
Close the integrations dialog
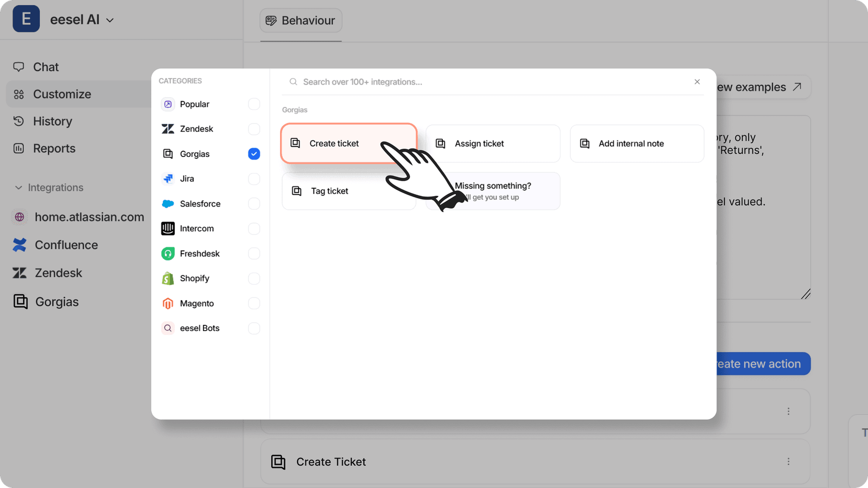click(698, 82)
